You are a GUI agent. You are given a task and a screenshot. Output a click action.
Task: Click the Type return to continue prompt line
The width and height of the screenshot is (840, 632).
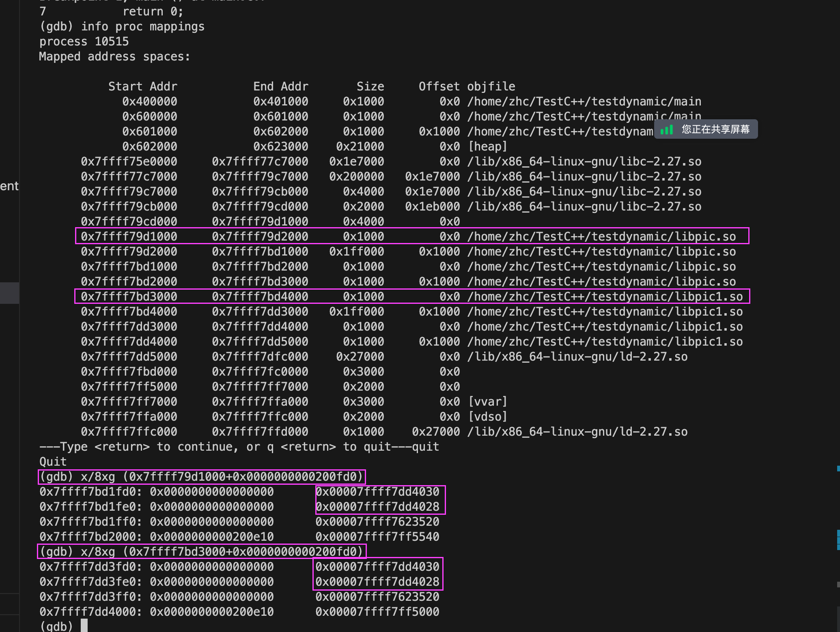(239, 447)
